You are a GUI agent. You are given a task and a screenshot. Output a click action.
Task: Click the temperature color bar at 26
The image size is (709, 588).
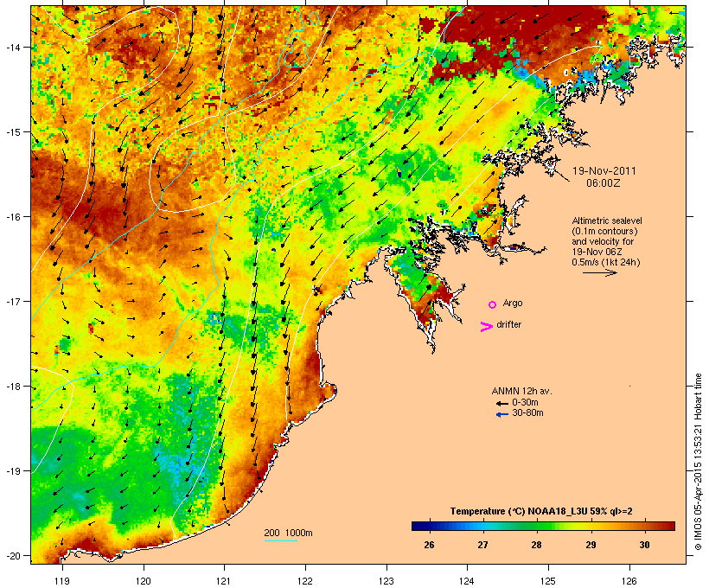point(429,526)
